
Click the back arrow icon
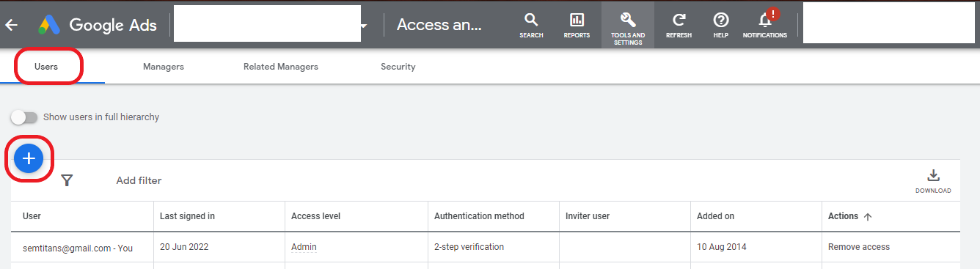(11, 25)
